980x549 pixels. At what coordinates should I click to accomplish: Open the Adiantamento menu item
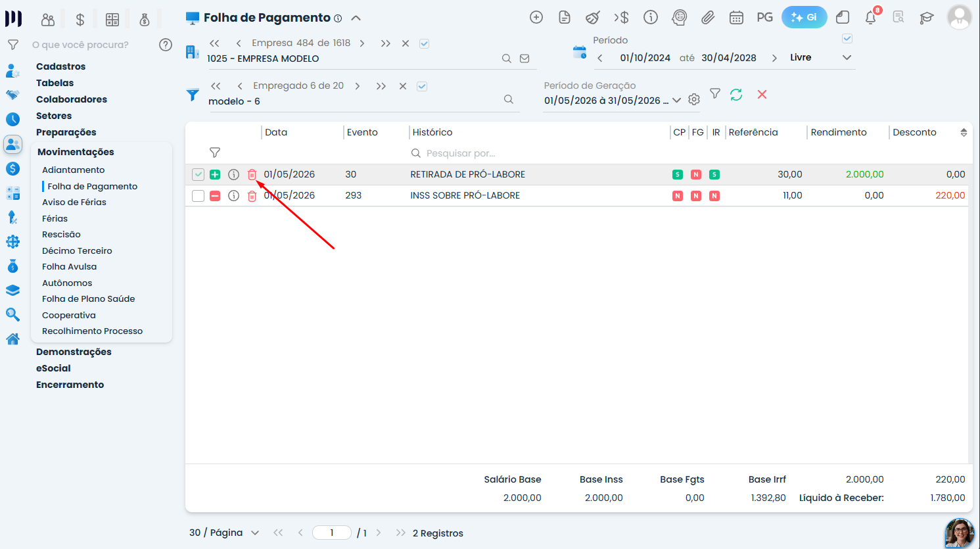pos(74,170)
